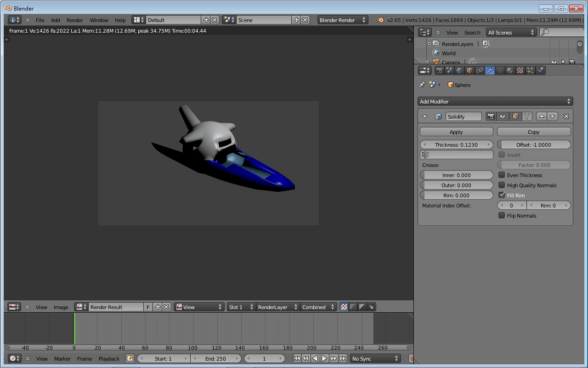Select the World properties tab
This screenshot has height=368, width=588.
459,70
